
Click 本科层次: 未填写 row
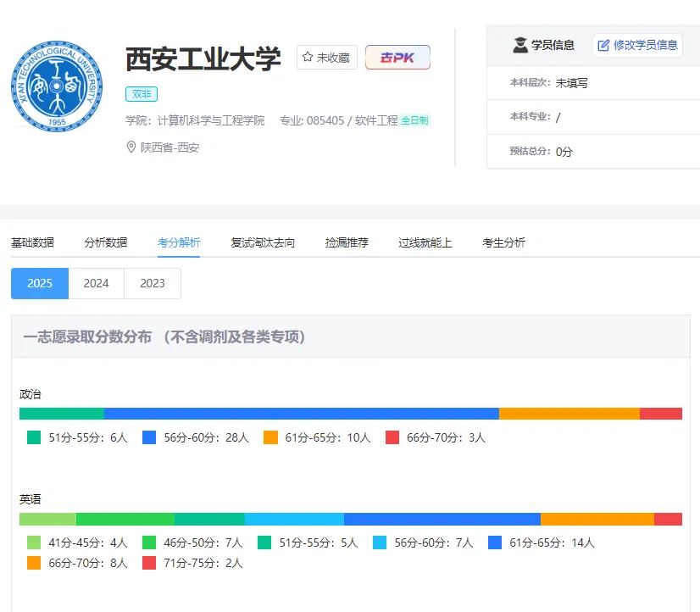pyautogui.click(x=593, y=82)
